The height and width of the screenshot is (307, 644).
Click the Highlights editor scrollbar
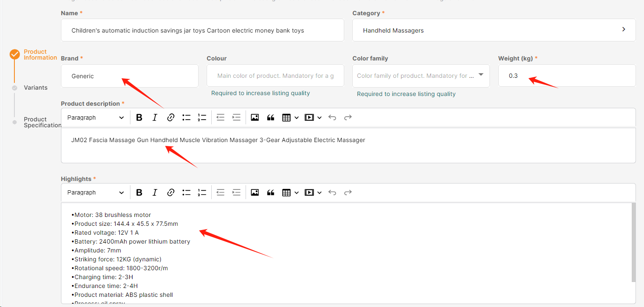[x=633, y=242]
